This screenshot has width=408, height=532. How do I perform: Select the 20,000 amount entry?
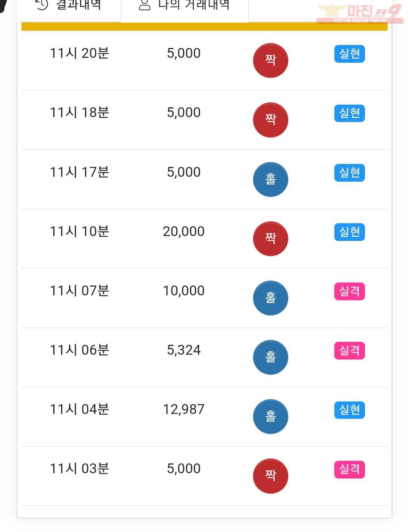tap(184, 231)
